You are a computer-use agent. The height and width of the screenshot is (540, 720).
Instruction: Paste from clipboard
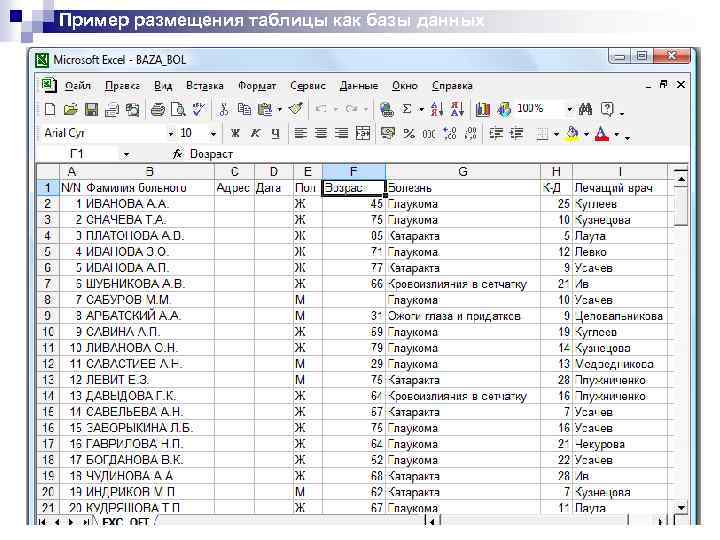[265, 109]
